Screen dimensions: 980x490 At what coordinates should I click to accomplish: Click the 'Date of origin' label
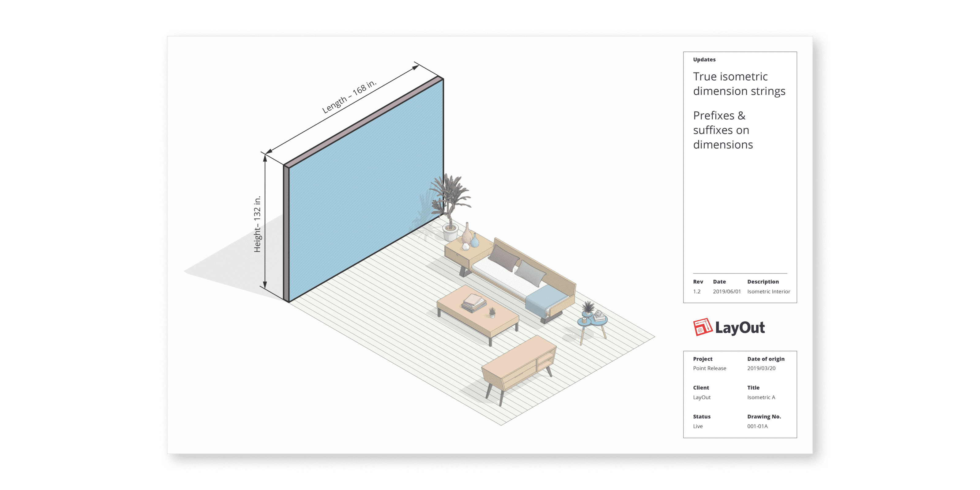pos(765,359)
